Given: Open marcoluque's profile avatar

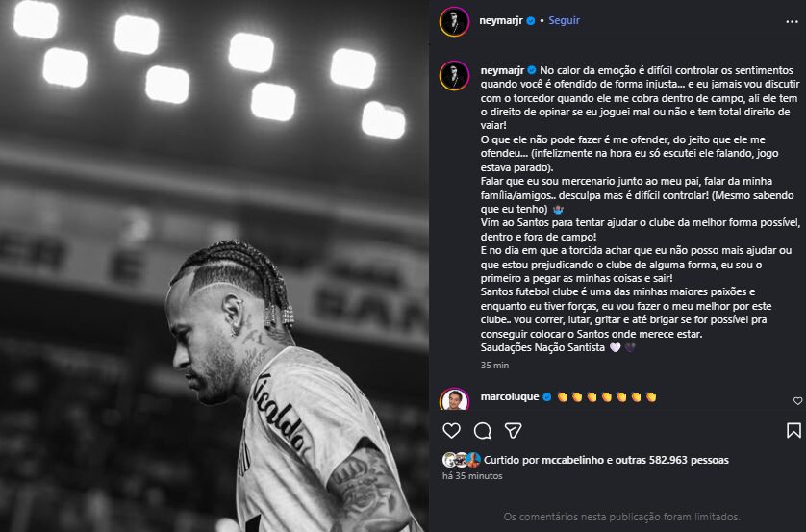Looking at the screenshot, I should [454, 399].
